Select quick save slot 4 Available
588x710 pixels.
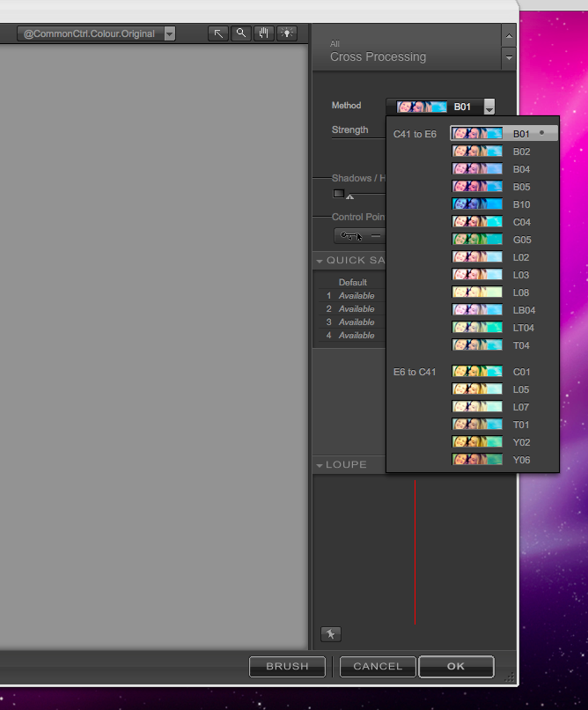pos(350,335)
